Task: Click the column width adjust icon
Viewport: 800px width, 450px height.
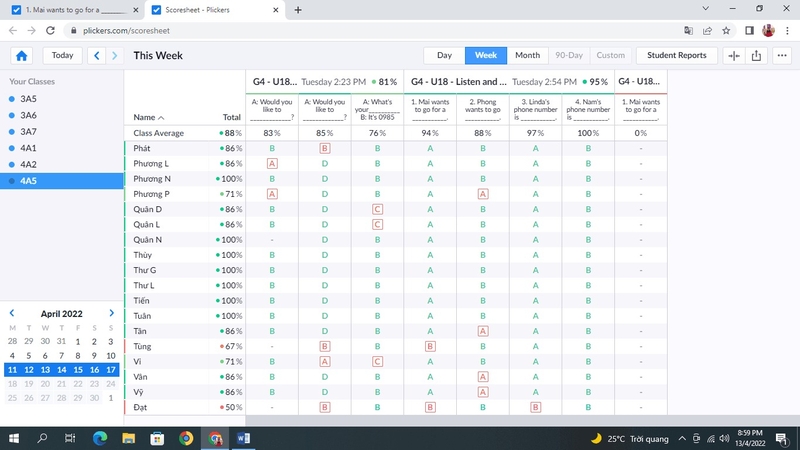Action: 734,56
